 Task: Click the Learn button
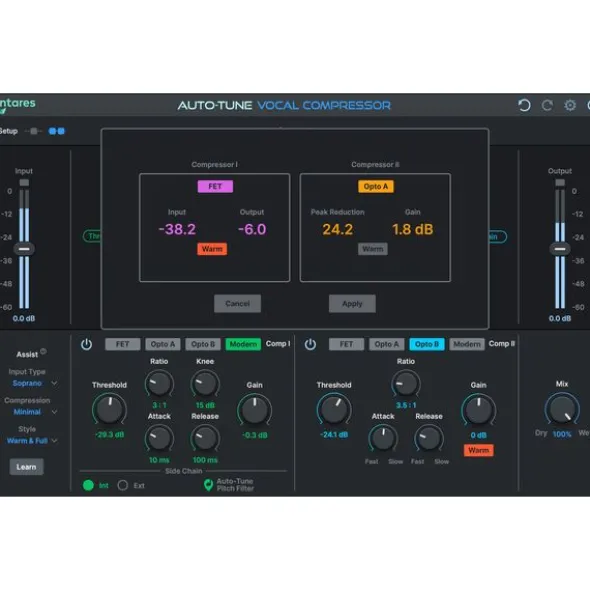click(x=26, y=467)
